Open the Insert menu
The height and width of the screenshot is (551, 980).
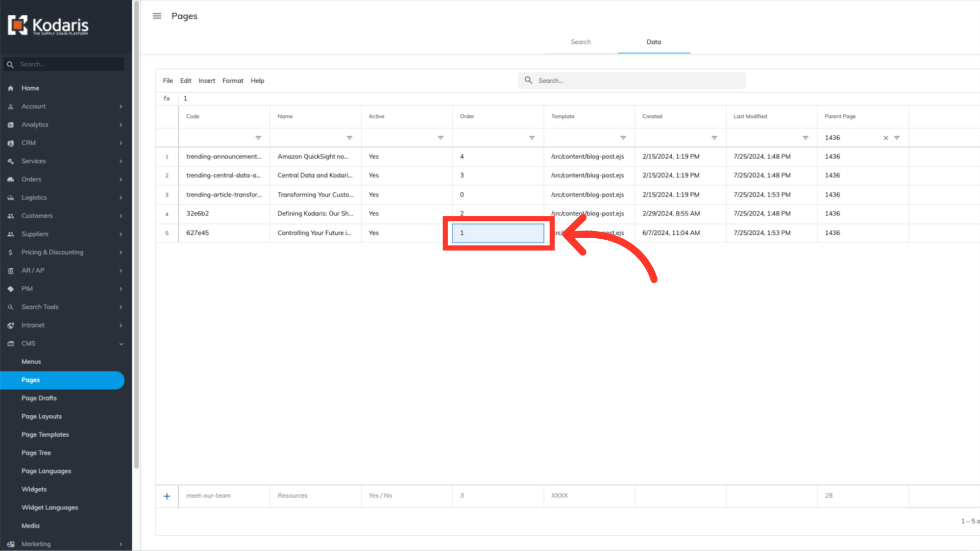(x=207, y=81)
